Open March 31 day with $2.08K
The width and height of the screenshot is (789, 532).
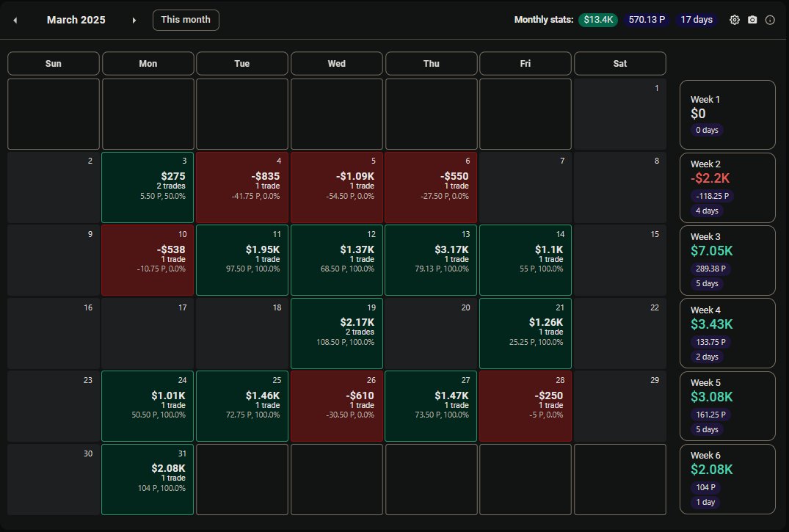click(148, 479)
